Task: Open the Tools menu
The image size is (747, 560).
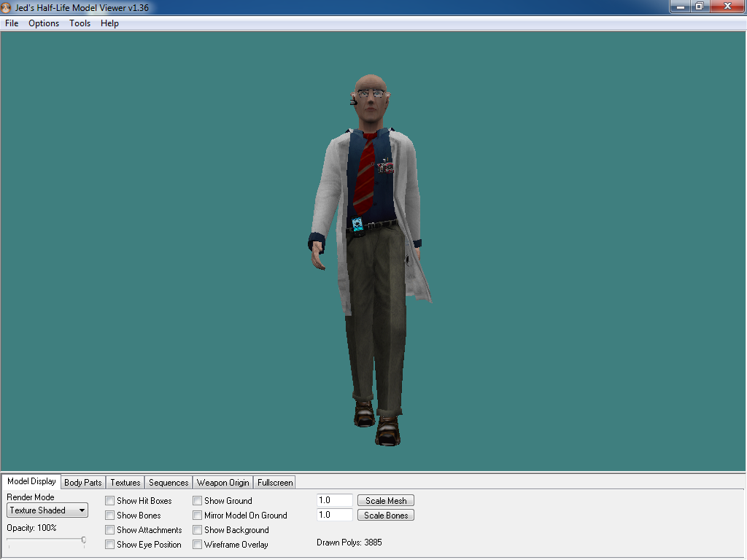Action: point(80,23)
